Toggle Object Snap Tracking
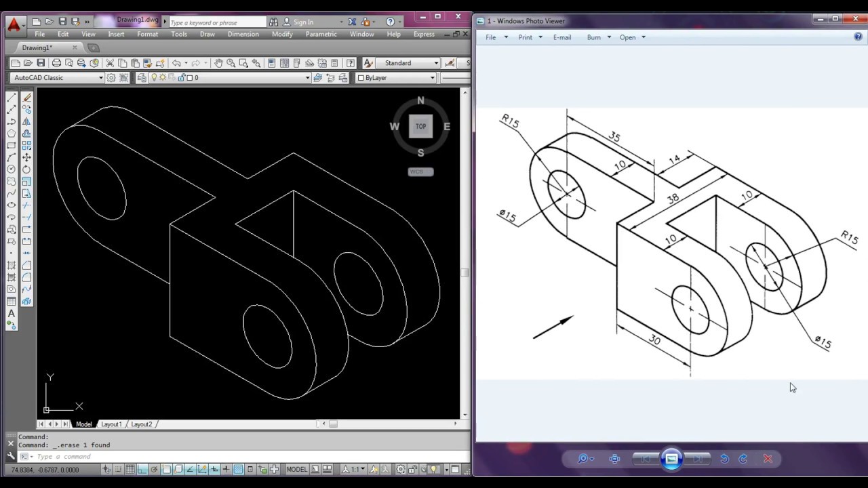Image resolution: width=868 pixels, height=488 pixels. pyautogui.click(x=191, y=469)
